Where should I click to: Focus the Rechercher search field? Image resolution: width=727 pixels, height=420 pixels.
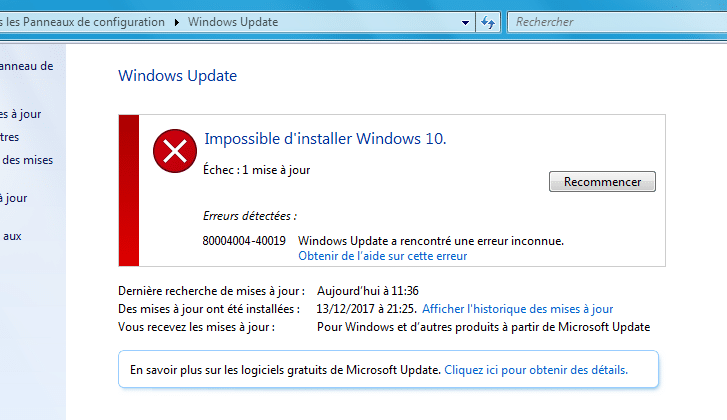617,22
